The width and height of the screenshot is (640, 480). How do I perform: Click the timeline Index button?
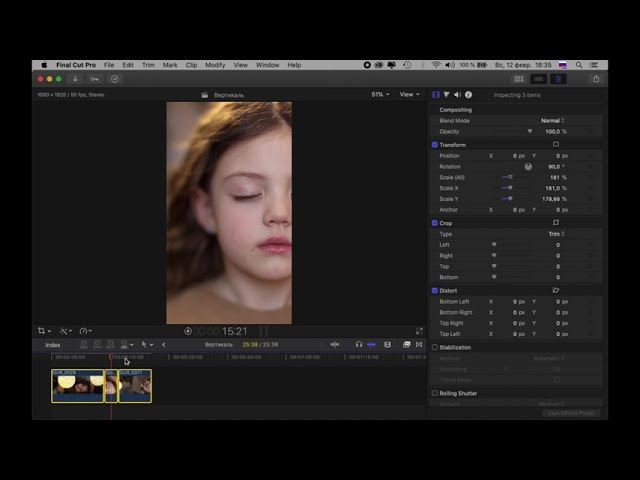pos(53,345)
